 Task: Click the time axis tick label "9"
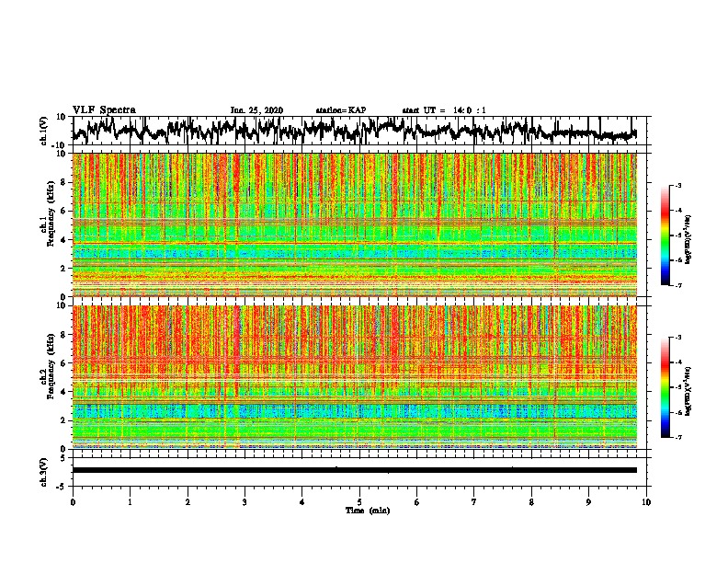pos(588,502)
